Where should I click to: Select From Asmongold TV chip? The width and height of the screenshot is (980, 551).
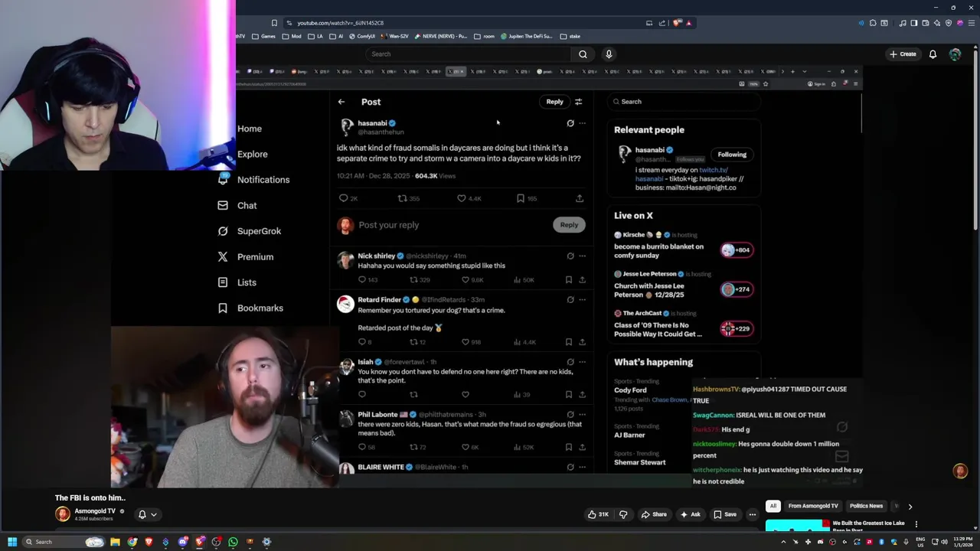coord(813,506)
